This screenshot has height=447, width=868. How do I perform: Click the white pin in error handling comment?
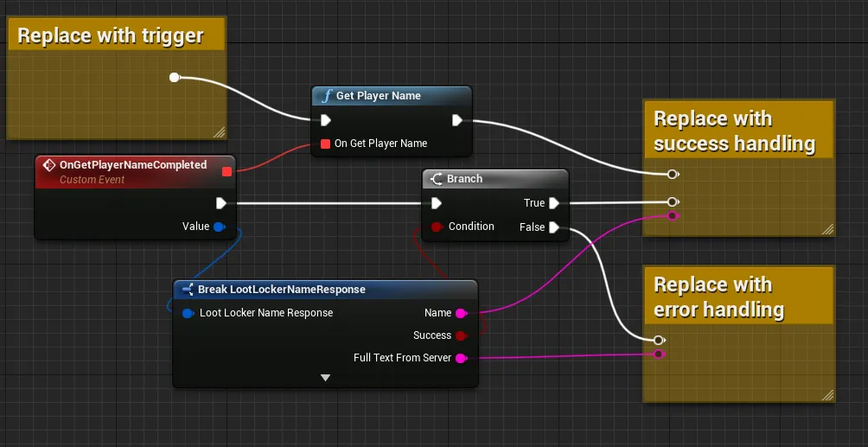[x=659, y=340]
